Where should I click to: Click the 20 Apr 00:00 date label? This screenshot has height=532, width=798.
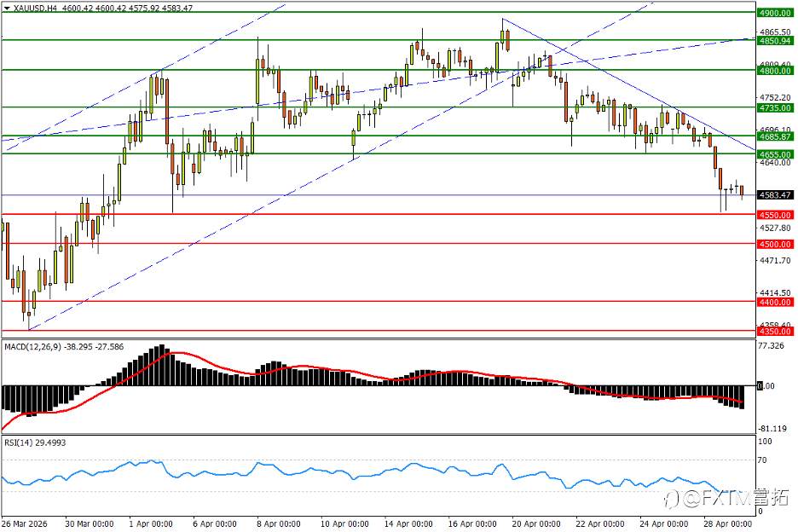[x=536, y=523]
